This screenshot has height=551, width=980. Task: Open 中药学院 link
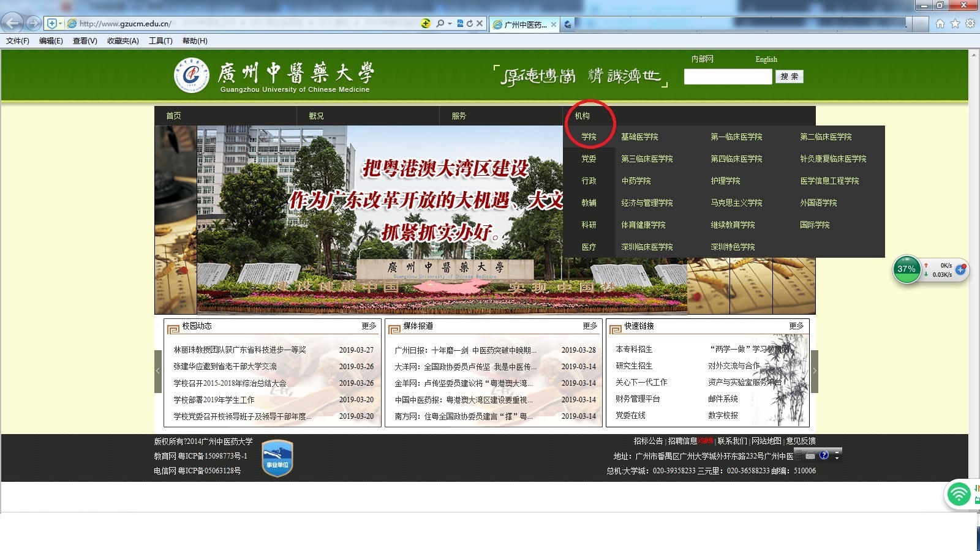point(636,181)
